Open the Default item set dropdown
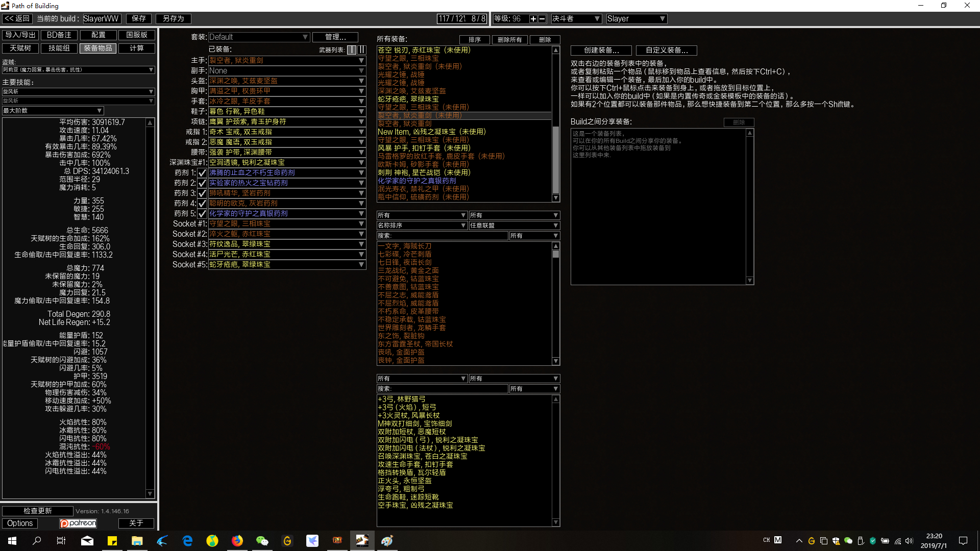 click(259, 37)
